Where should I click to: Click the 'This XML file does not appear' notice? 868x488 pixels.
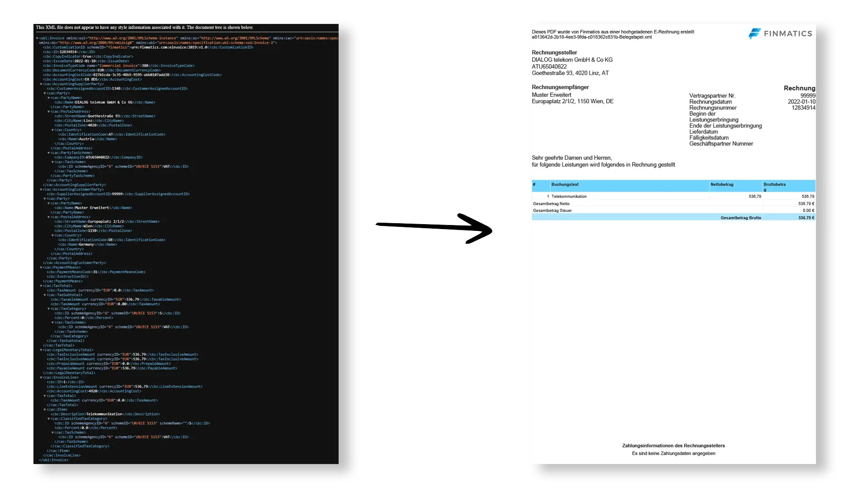point(145,28)
